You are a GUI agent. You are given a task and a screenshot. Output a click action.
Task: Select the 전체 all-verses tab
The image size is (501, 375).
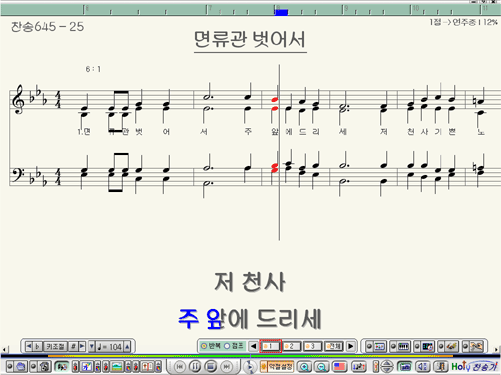coord(334,346)
